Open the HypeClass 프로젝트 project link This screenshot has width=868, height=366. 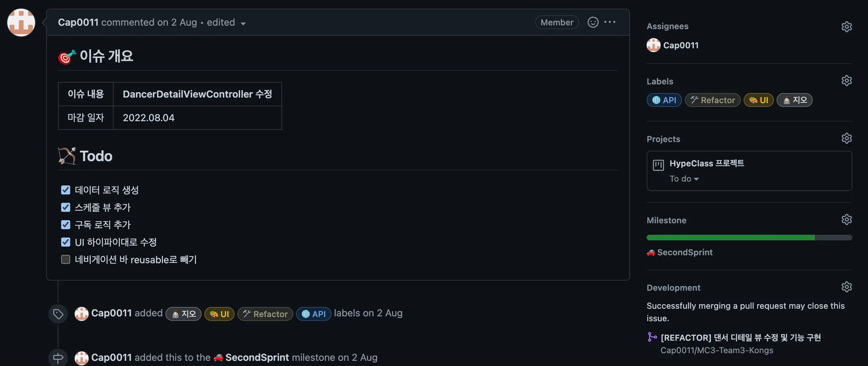pyautogui.click(x=707, y=164)
